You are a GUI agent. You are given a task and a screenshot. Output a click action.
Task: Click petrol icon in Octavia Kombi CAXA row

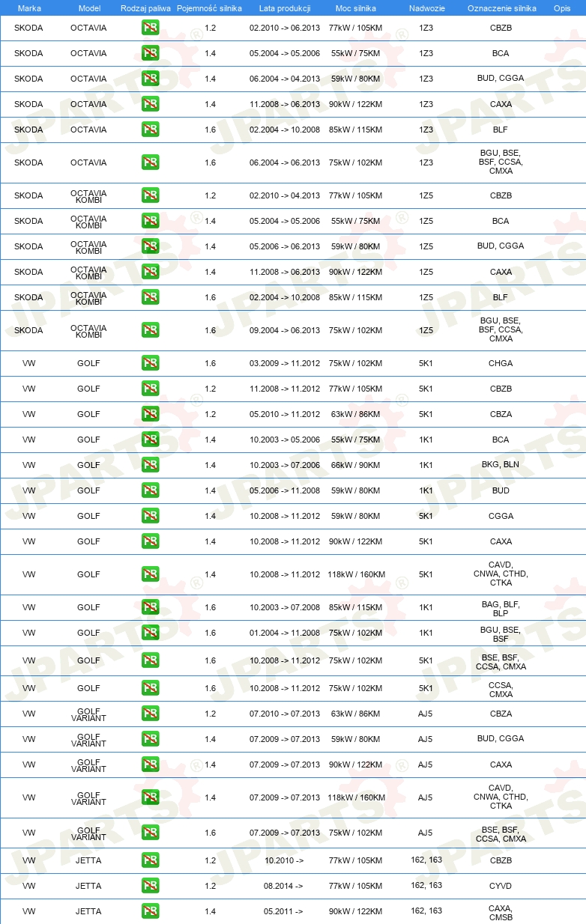[x=150, y=272]
